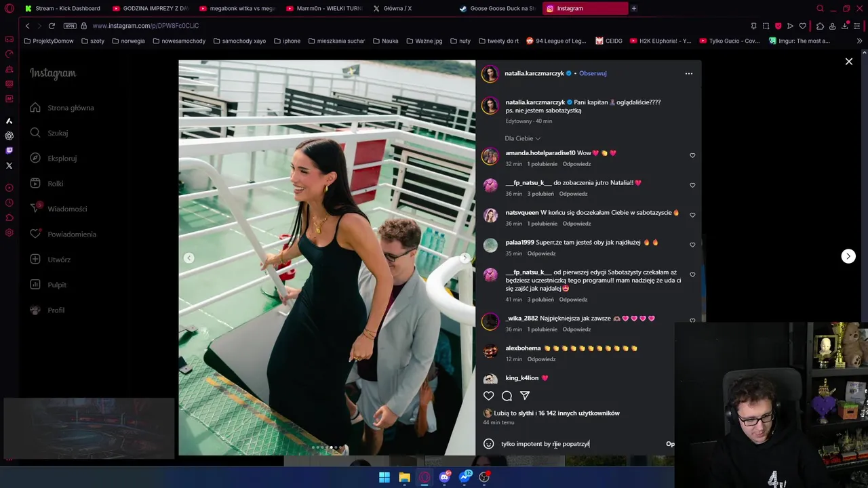Switch to Stream - Kick Dashboard tab
The image size is (868, 488).
click(62, 8)
